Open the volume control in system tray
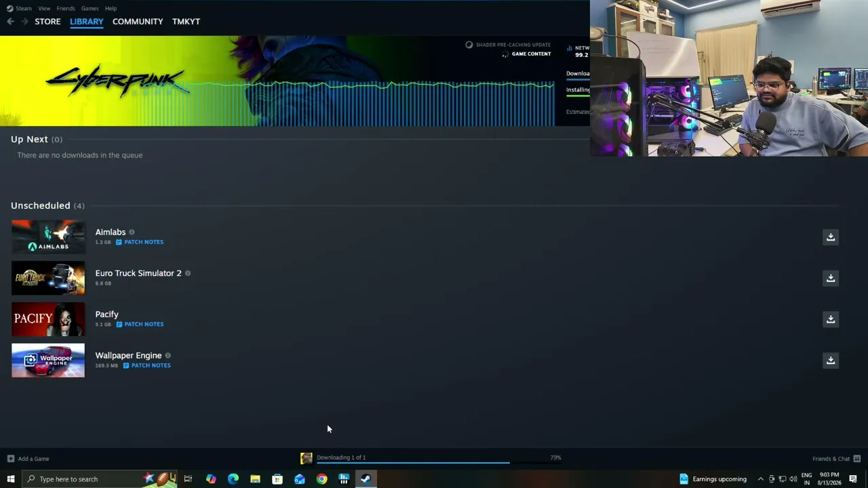 point(793,479)
